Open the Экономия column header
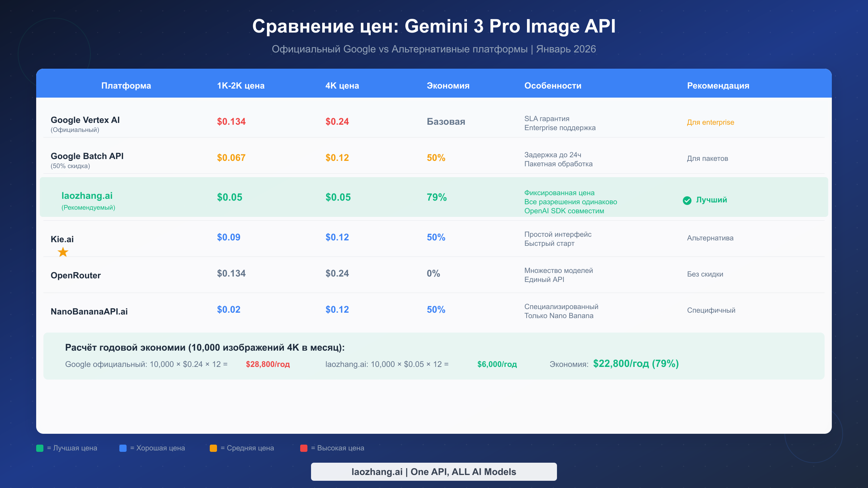 [448, 86]
